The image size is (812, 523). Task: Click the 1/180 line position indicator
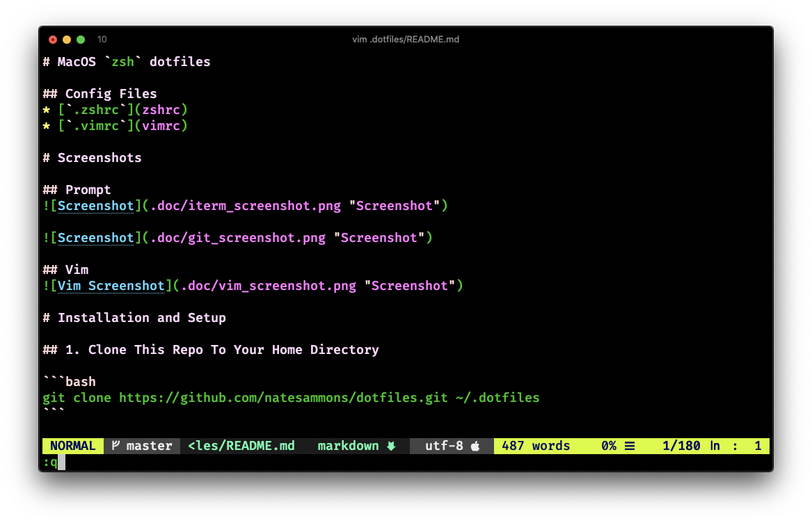[681, 446]
